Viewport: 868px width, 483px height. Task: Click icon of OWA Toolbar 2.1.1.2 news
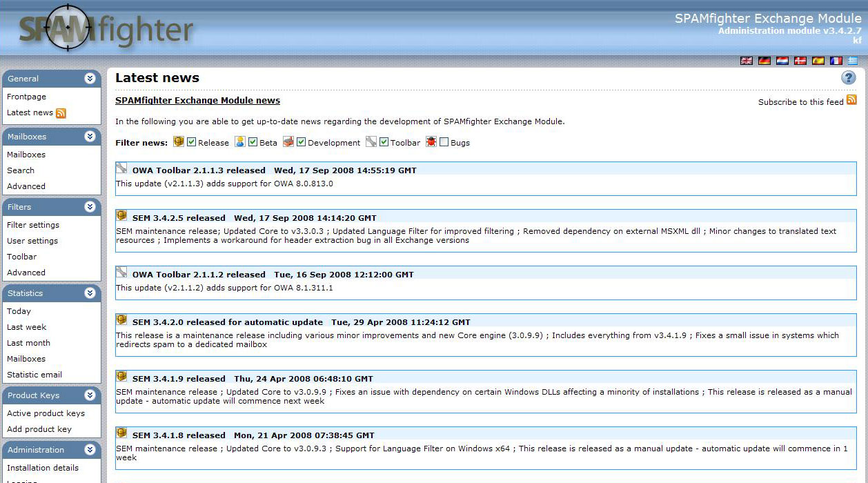(x=121, y=273)
